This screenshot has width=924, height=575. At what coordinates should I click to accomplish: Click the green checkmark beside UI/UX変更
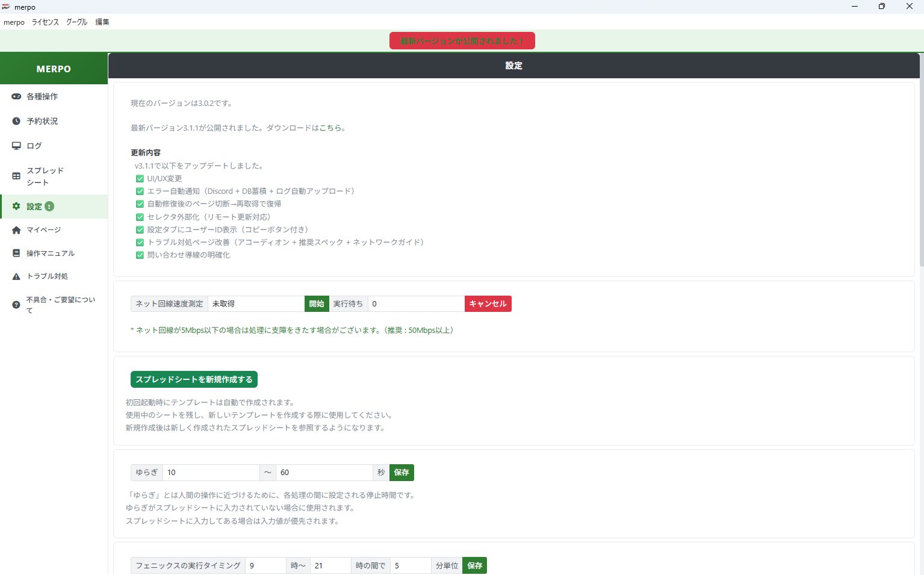tap(140, 179)
